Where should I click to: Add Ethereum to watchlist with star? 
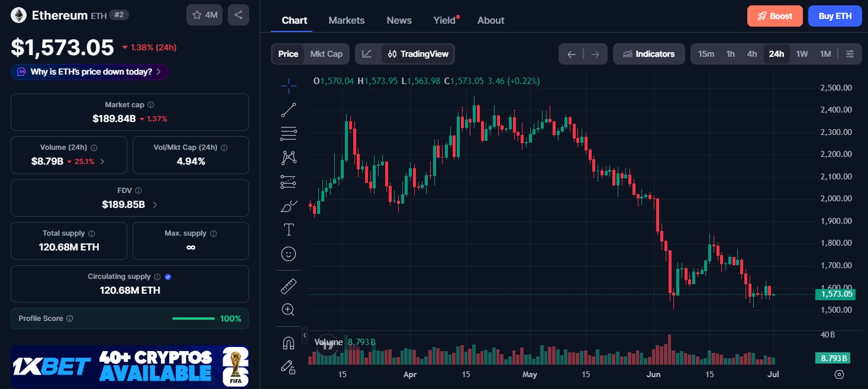pyautogui.click(x=204, y=15)
